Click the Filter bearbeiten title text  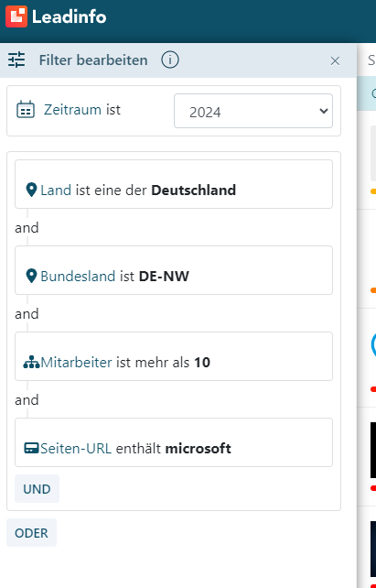[93, 60]
